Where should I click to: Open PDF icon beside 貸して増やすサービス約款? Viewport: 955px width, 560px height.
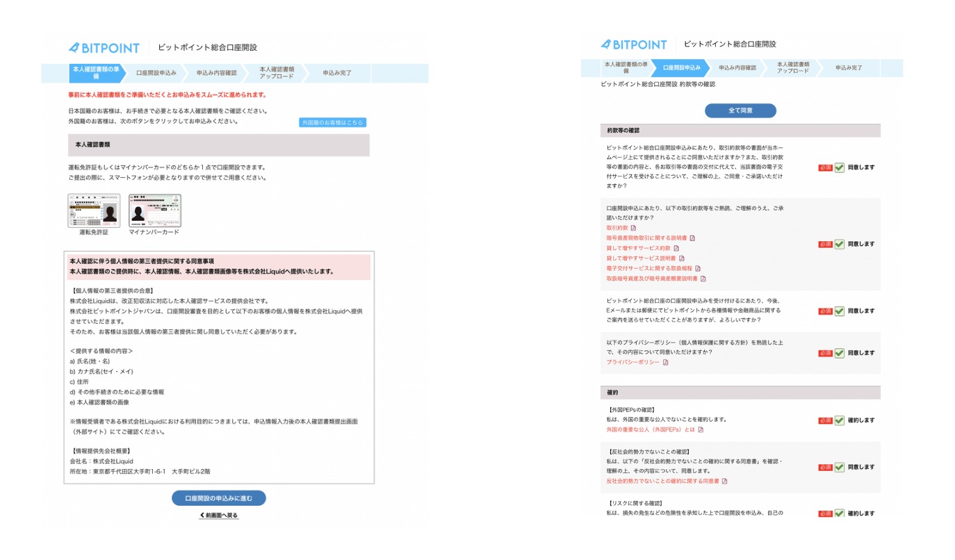click(676, 248)
